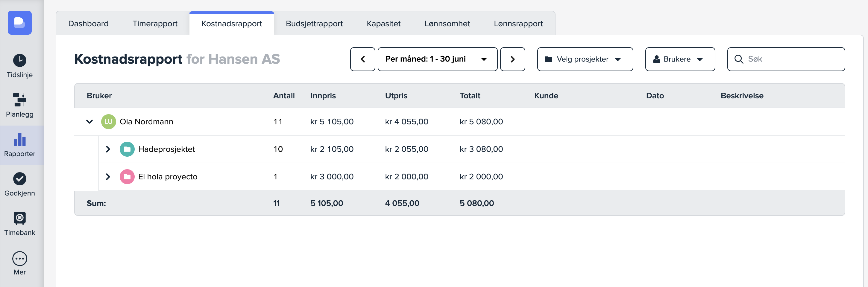Screen dimensions: 868x287
Task: Click the app logo icon in sidebar
Action: pos(19,22)
